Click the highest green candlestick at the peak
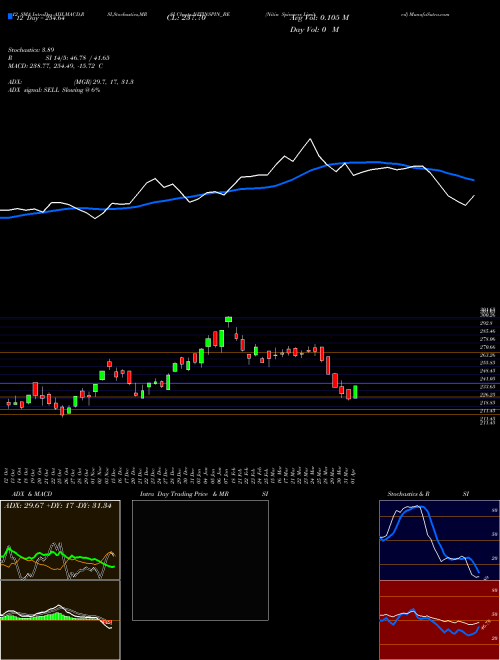 pyautogui.click(x=229, y=320)
